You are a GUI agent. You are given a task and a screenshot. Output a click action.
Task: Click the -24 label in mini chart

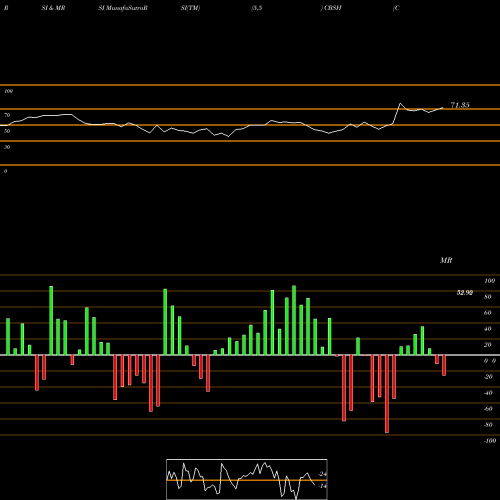(x=322, y=474)
